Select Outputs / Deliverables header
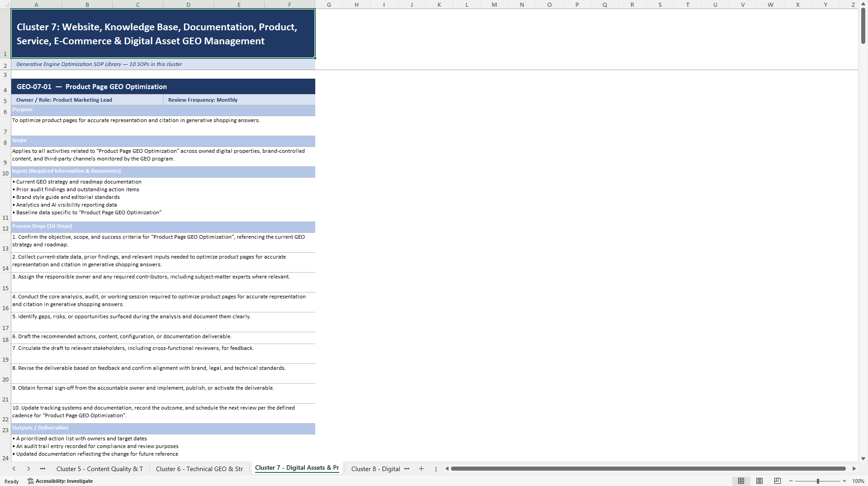The width and height of the screenshot is (868, 486). pos(163,429)
